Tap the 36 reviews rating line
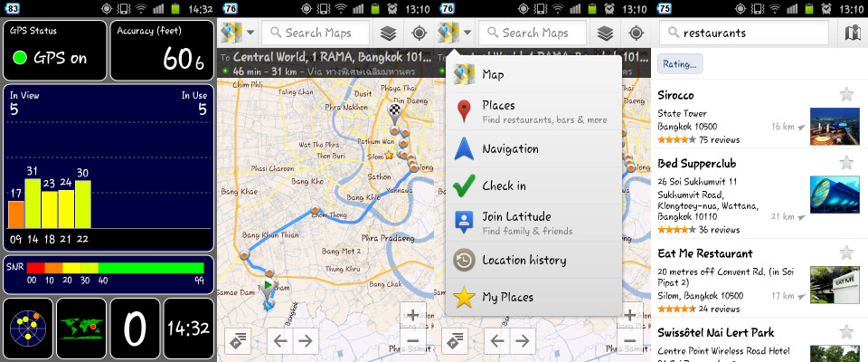 coord(699,230)
